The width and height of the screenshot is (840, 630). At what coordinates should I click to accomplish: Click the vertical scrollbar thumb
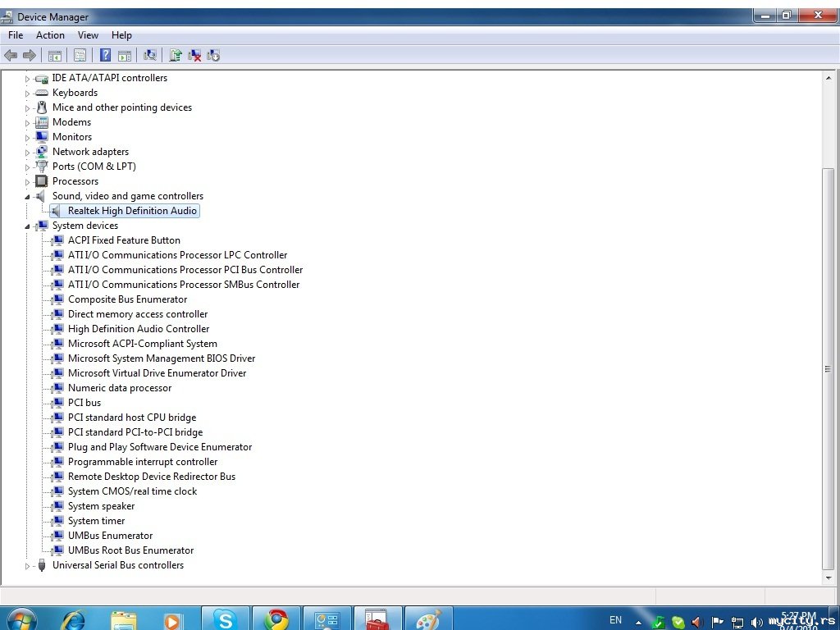829,369
